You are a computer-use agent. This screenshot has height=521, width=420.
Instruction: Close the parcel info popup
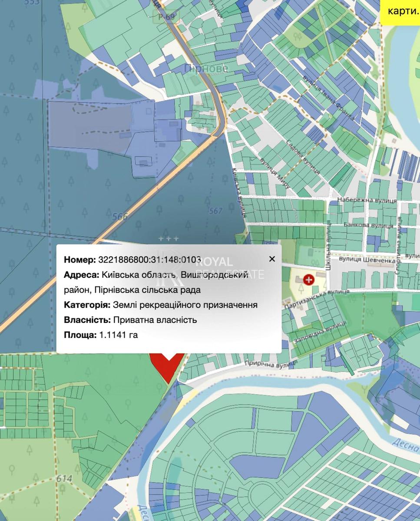click(x=272, y=259)
